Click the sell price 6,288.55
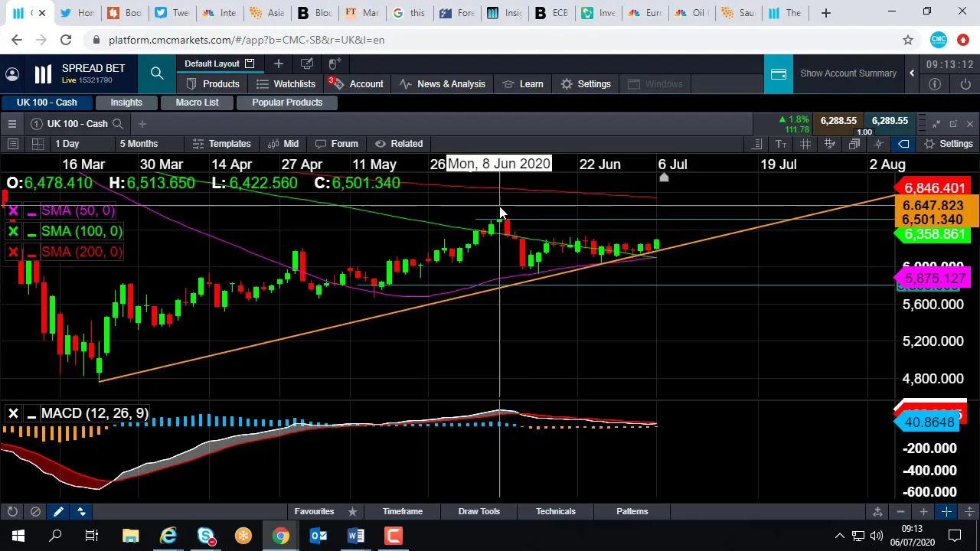The width and height of the screenshot is (980, 551). pos(838,121)
